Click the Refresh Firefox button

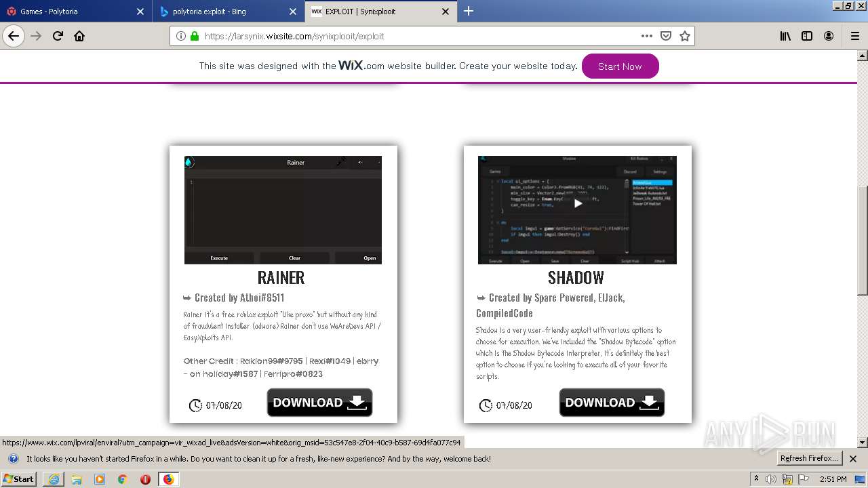pos(810,458)
